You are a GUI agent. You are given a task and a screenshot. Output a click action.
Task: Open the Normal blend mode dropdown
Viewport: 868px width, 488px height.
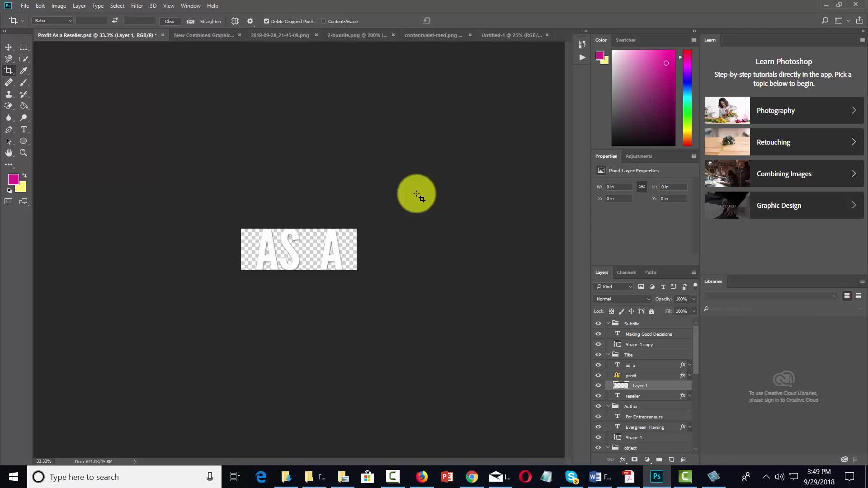pyautogui.click(x=623, y=299)
